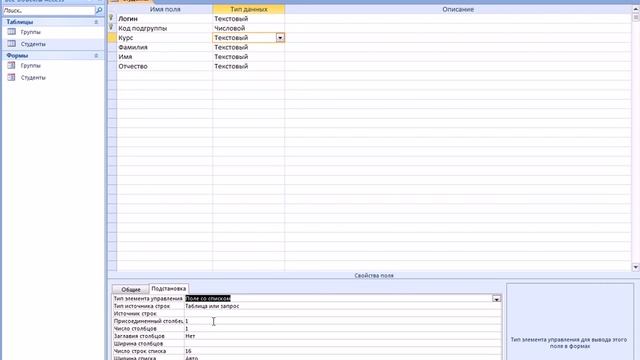Viewport: 640px width, 360px height.
Task: Click the Ширина списка value Авто
Action: (x=342, y=358)
